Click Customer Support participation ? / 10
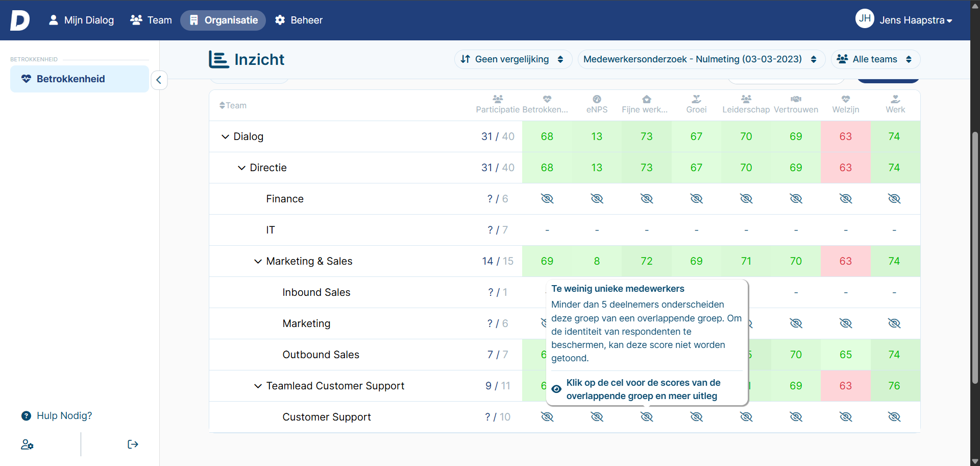Screen dimensions: 980x466 tap(498, 417)
